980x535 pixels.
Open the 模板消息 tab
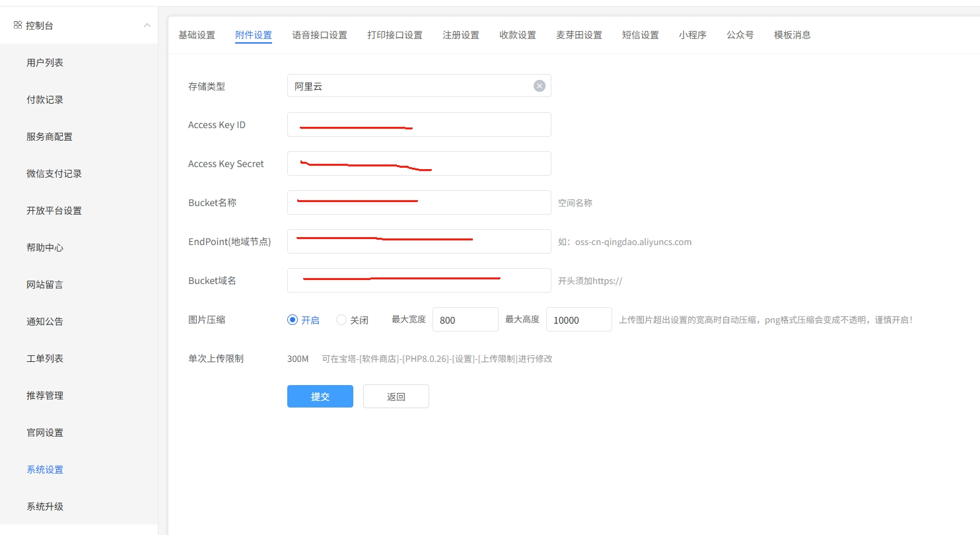pyautogui.click(x=792, y=35)
